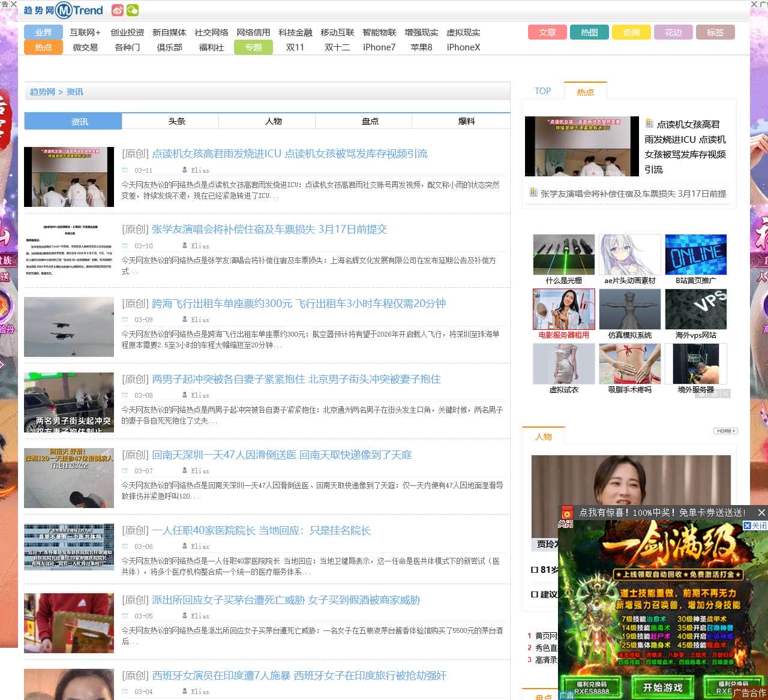Open article 跨海飞行出租车单座票约300元 title
Screen dimensions: 768x700
pyautogui.click(x=299, y=304)
